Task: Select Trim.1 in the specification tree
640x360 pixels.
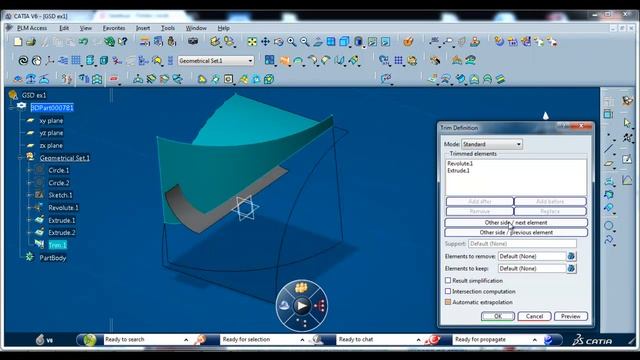Action: 58,245
